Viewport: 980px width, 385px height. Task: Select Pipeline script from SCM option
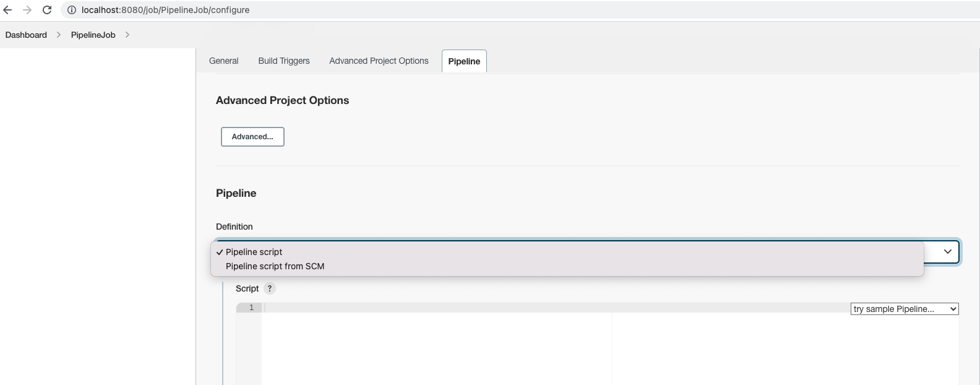pos(274,266)
